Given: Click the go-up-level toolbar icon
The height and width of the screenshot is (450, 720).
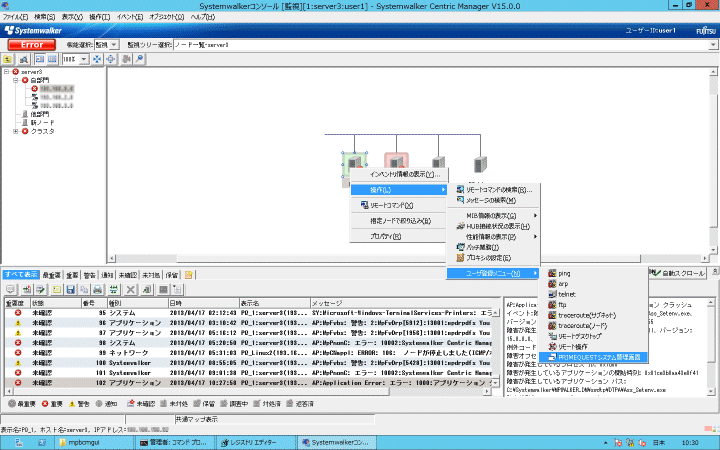Looking at the screenshot, I should coord(9,59).
